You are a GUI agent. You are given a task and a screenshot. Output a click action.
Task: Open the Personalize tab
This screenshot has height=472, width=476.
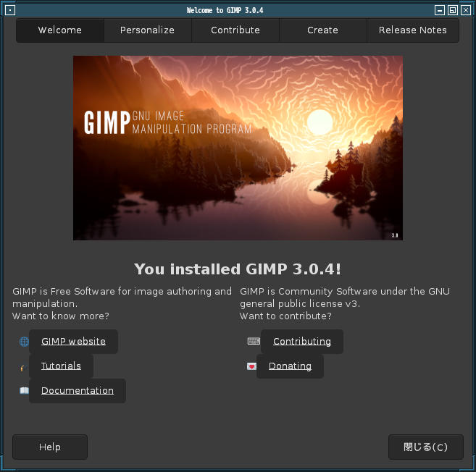(147, 30)
